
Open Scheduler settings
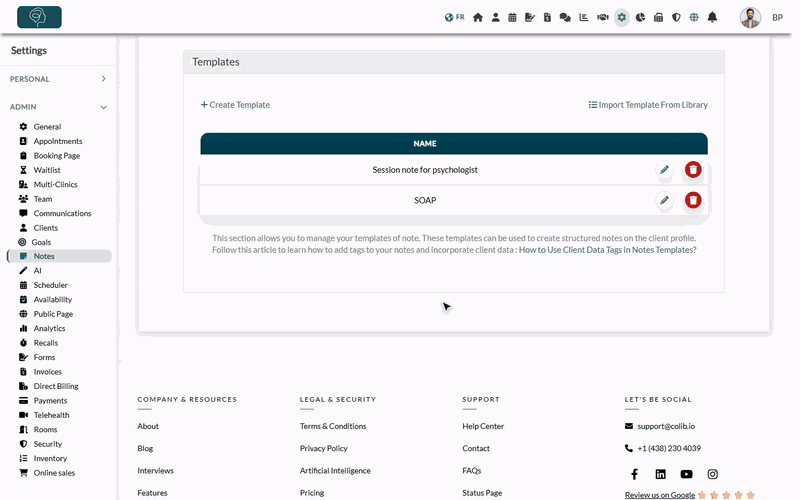point(51,285)
